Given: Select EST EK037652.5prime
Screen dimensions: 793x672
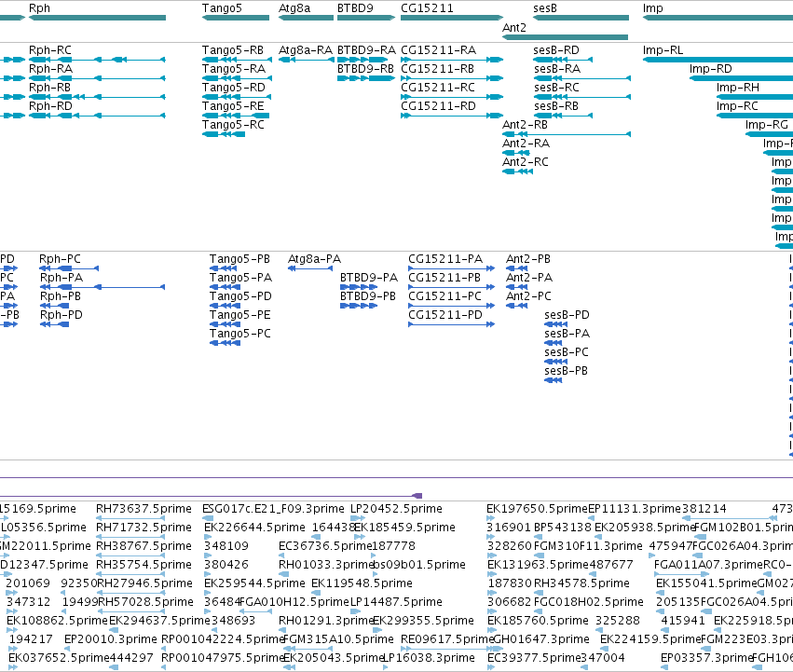Looking at the screenshot, I should point(13,667).
